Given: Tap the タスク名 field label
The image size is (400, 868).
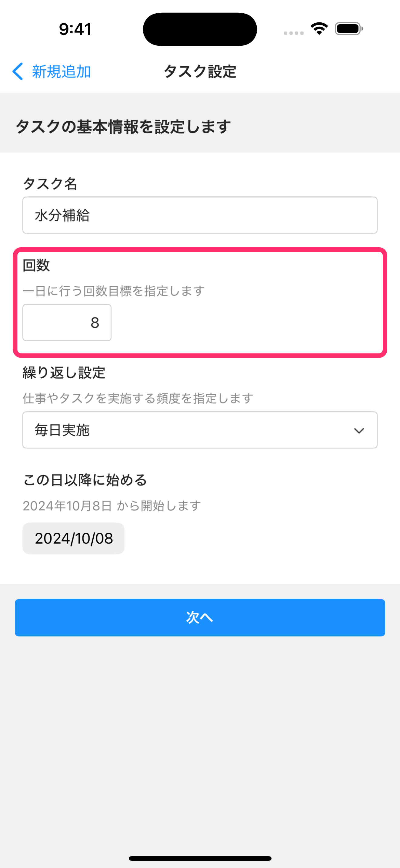Looking at the screenshot, I should (50, 184).
